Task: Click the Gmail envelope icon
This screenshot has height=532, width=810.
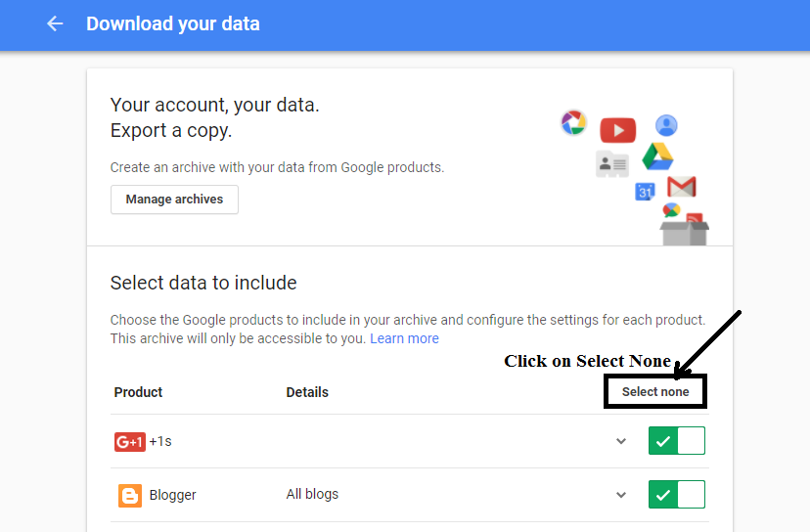Action: [681, 186]
